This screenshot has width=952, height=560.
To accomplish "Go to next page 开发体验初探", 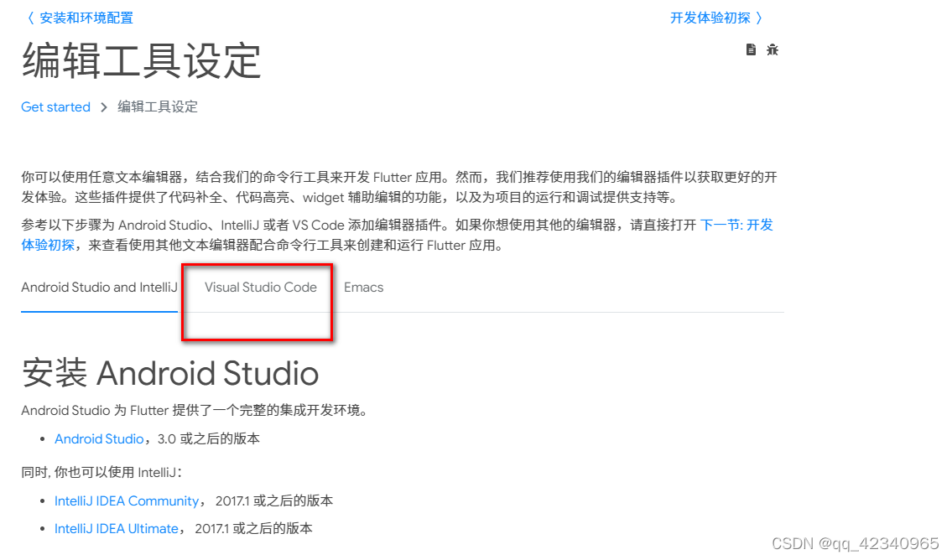I will click(716, 18).
